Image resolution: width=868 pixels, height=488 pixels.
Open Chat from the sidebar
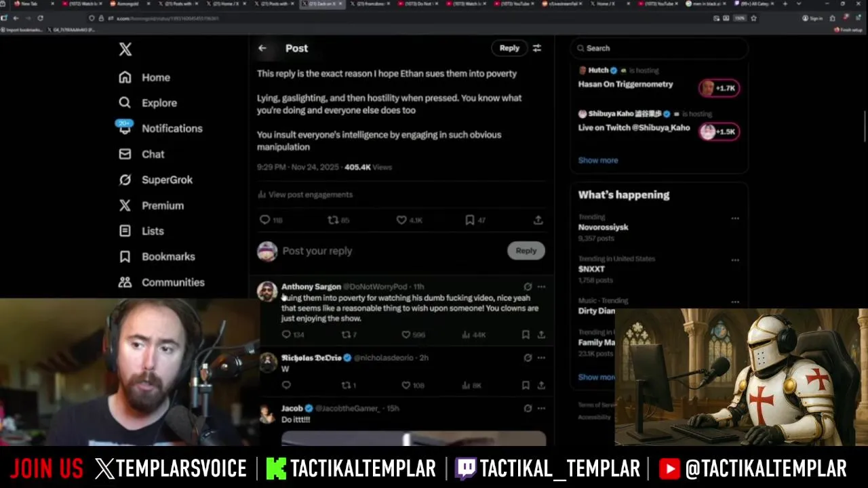click(x=142, y=154)
